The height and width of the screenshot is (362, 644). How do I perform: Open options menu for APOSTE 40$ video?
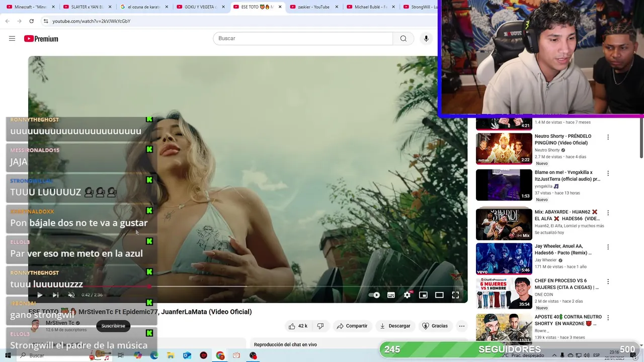point(608,318)
